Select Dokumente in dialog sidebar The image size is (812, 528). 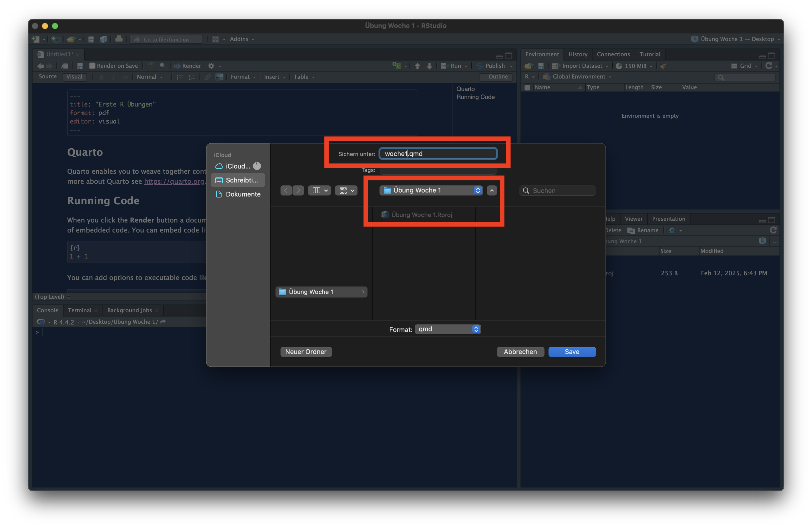pyautogui.click(x=238, y=194)
